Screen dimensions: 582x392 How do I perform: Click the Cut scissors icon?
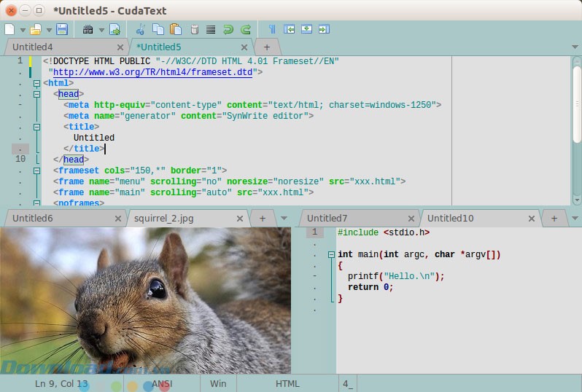[140, 30]
